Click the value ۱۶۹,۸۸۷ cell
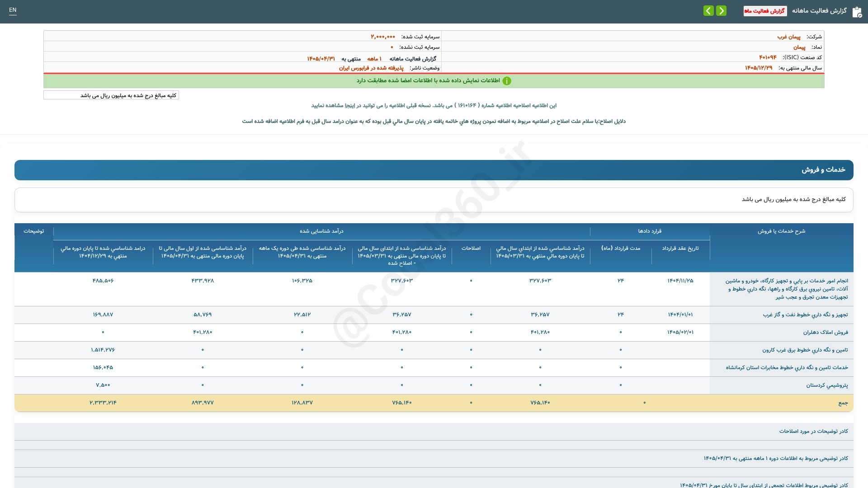This screenshot has width=868, height=488. click(103, 314)
